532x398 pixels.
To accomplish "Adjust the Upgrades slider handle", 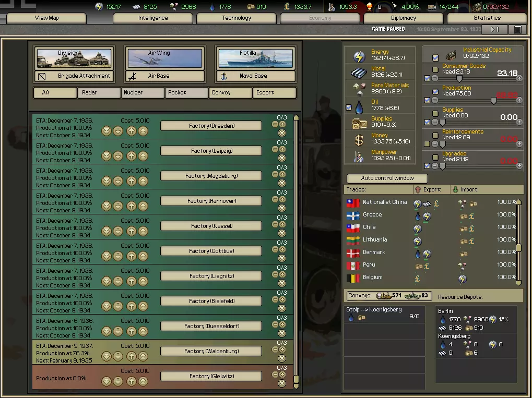I will pyautogui.click(x=442, y=166).
